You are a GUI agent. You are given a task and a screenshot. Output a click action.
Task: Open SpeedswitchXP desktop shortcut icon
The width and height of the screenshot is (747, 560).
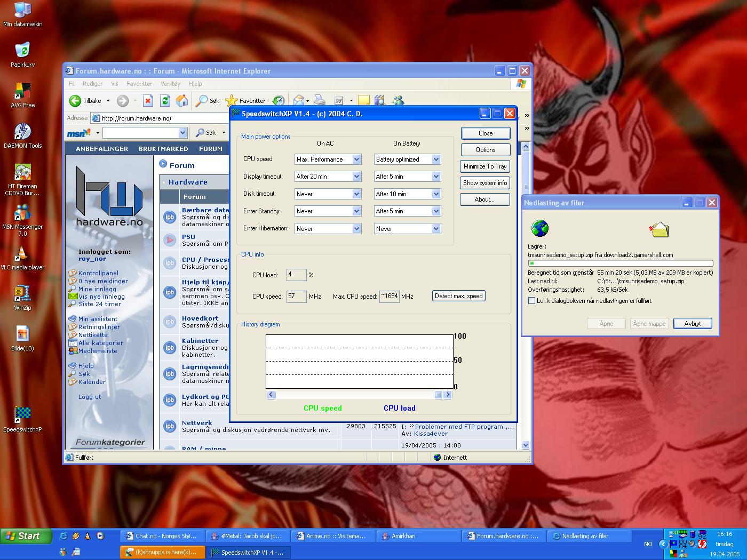tap(22, 414)
